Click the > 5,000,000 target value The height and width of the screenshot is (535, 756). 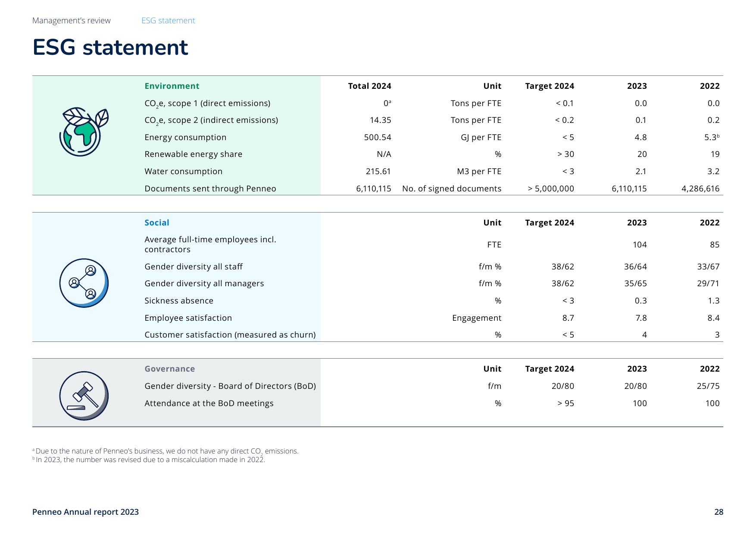tap(551, 188)
